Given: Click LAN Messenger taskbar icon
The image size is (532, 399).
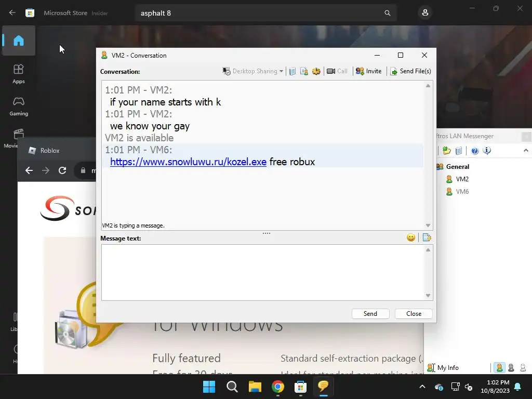Looking at the screenshot, I should coord(323,387).
